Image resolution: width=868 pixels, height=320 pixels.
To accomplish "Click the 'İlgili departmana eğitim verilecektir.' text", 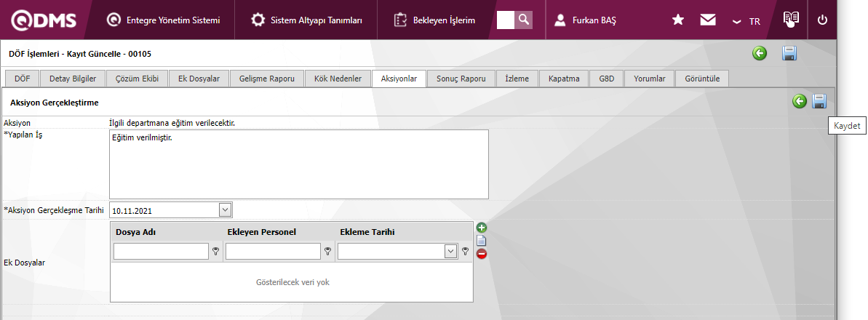I will [x=172, y=123].
